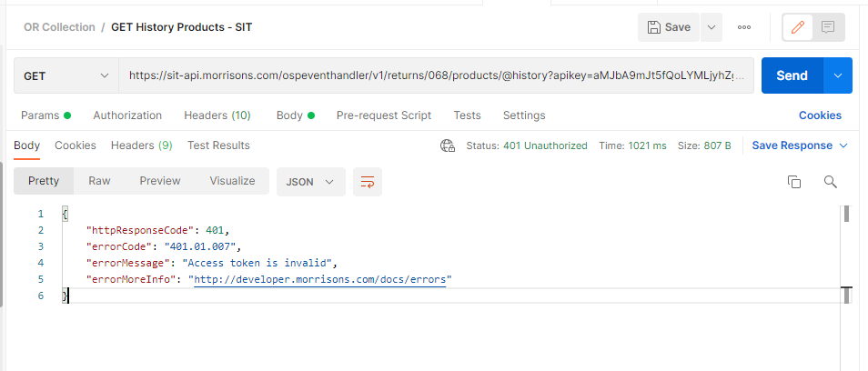Copy the response with the copy icon

click(793, 182)
